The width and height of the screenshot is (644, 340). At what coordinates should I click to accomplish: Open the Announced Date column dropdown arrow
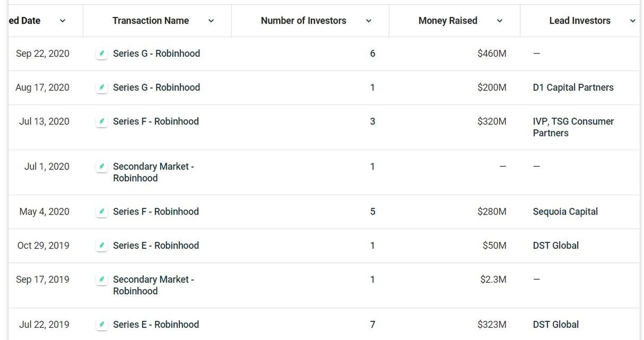pos(62,21)
